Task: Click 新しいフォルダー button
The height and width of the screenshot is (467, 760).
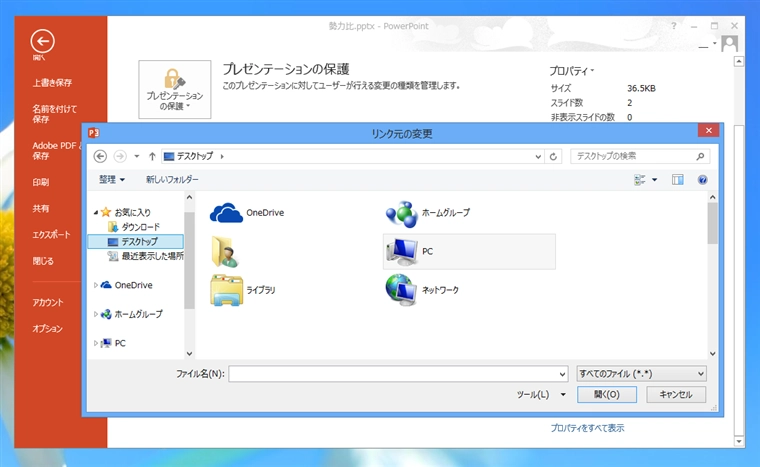Action: pyautogui.click(x=172, y=179)
